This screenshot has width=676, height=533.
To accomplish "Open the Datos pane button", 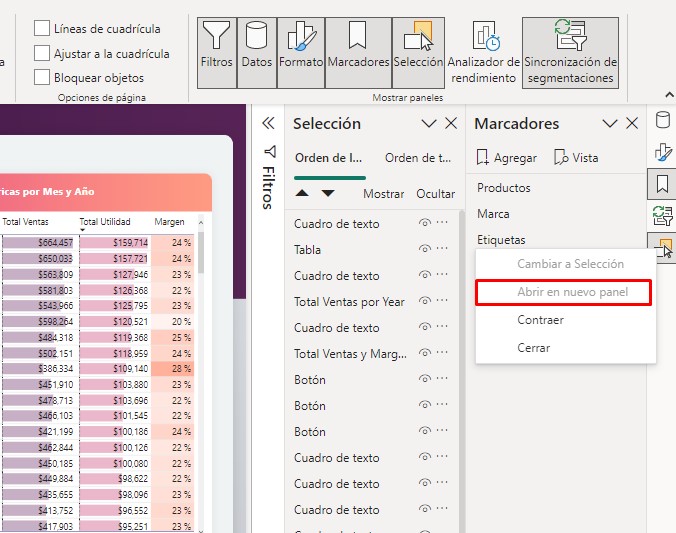I will [x=257, y=53].
